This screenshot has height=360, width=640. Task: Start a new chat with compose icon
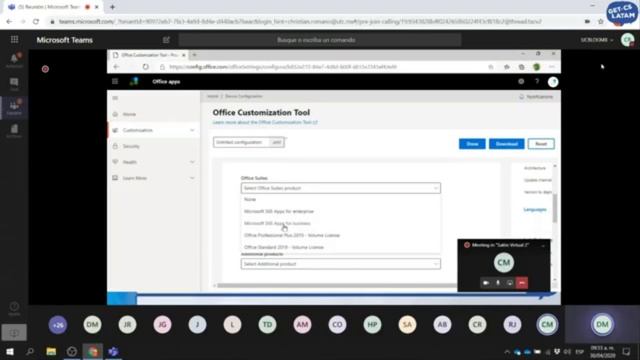coord(166,40)
